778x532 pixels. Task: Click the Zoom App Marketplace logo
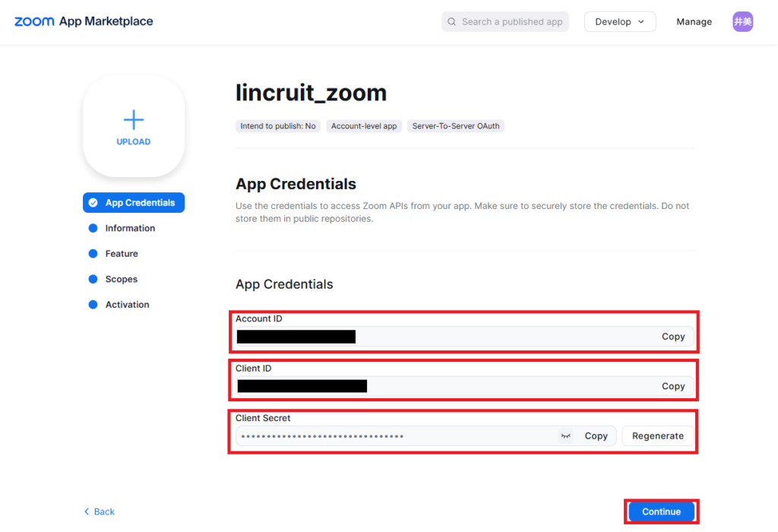coord(84,21)
